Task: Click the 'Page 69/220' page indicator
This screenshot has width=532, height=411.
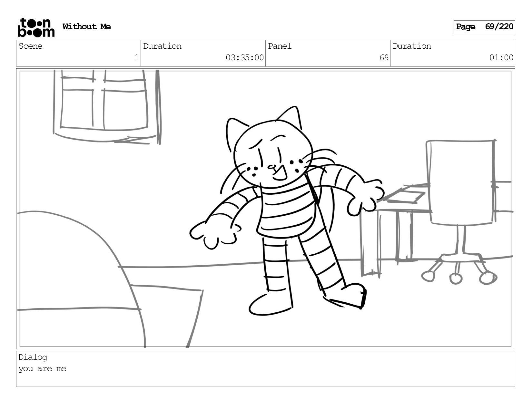Action: click(x=484, y=27)
